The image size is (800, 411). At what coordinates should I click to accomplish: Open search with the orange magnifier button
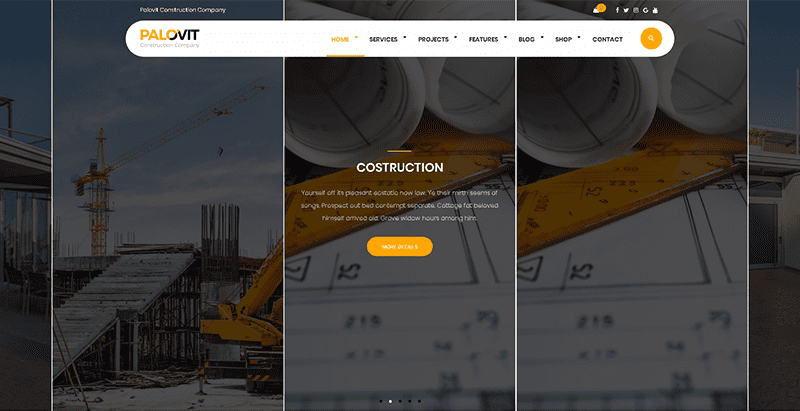651,38
